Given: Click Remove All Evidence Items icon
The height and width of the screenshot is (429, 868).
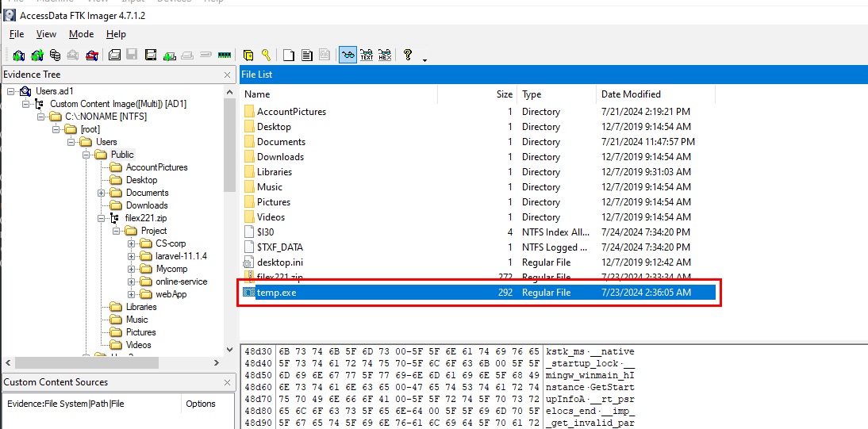Looking at the screenshot, I should [92, 55].
